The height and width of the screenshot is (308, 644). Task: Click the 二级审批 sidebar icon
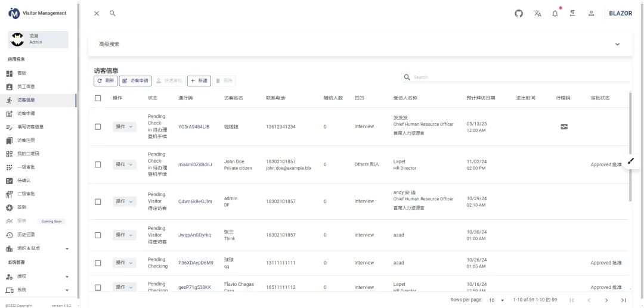[x=10, y=194]
